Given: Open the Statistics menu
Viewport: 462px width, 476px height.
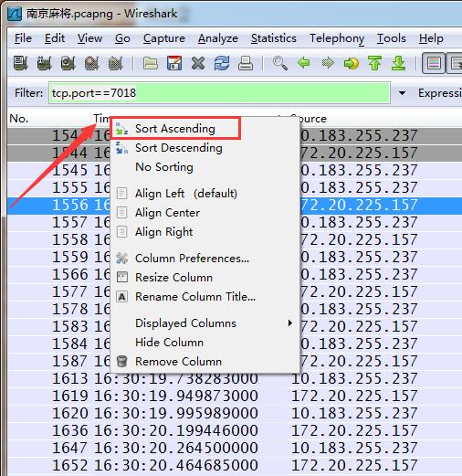Looking at the screenshot, I should [x=274, y=38].
